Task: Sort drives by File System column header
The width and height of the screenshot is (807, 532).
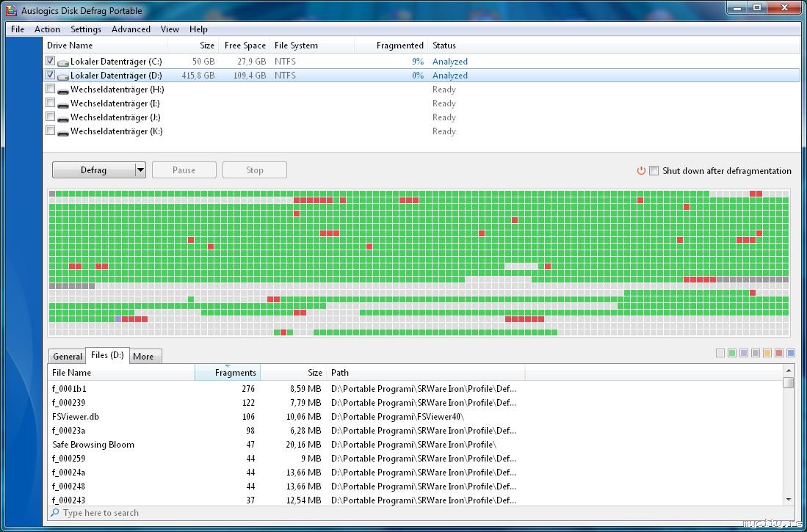Action: click(312, 45)
